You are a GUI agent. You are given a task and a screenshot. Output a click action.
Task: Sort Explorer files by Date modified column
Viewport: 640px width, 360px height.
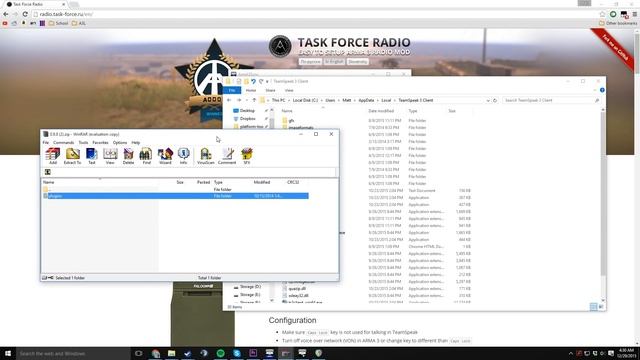click(x=381, y=111)
